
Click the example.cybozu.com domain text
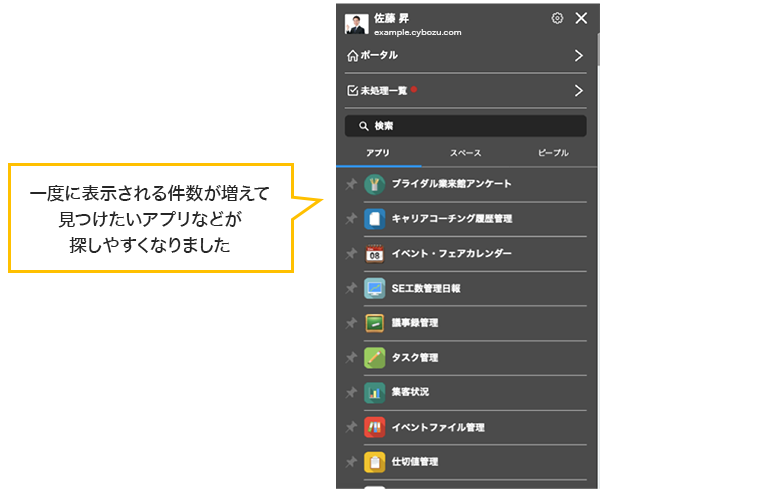pos(418,32)
